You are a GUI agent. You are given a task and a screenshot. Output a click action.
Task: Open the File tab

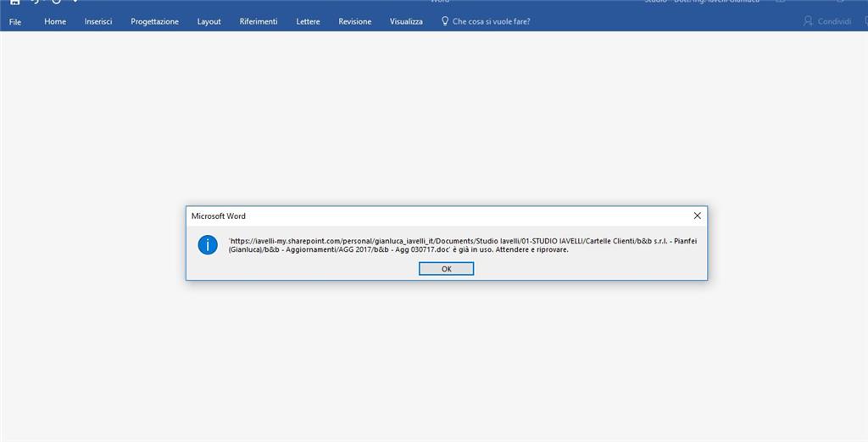(x=15, y=21)
